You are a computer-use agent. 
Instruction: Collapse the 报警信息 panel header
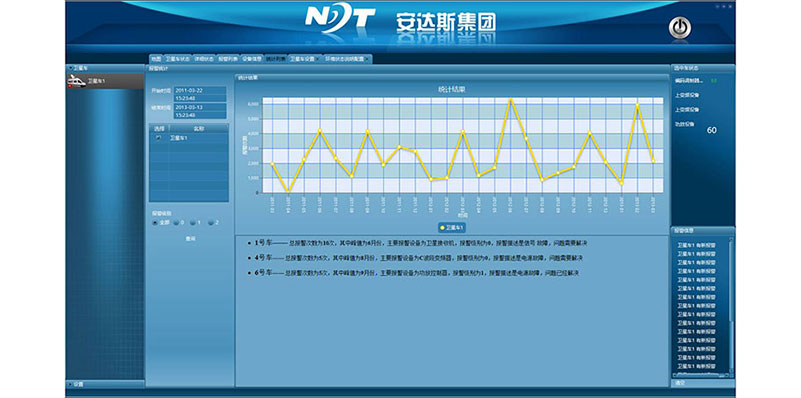(x=702, y=230)
